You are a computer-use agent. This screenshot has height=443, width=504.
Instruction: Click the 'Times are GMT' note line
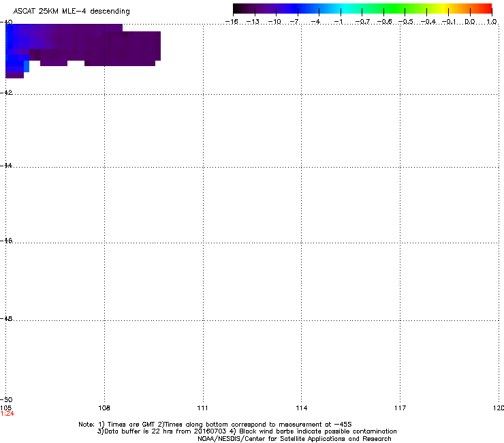(215, 425)
